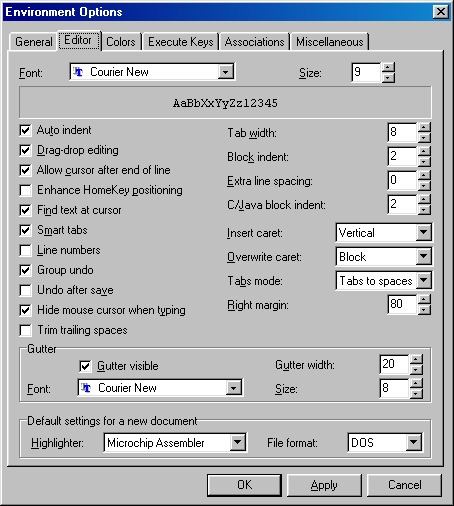
Task: Dismiss dialog with Cancel button
Action: click(x=404, y=485)
